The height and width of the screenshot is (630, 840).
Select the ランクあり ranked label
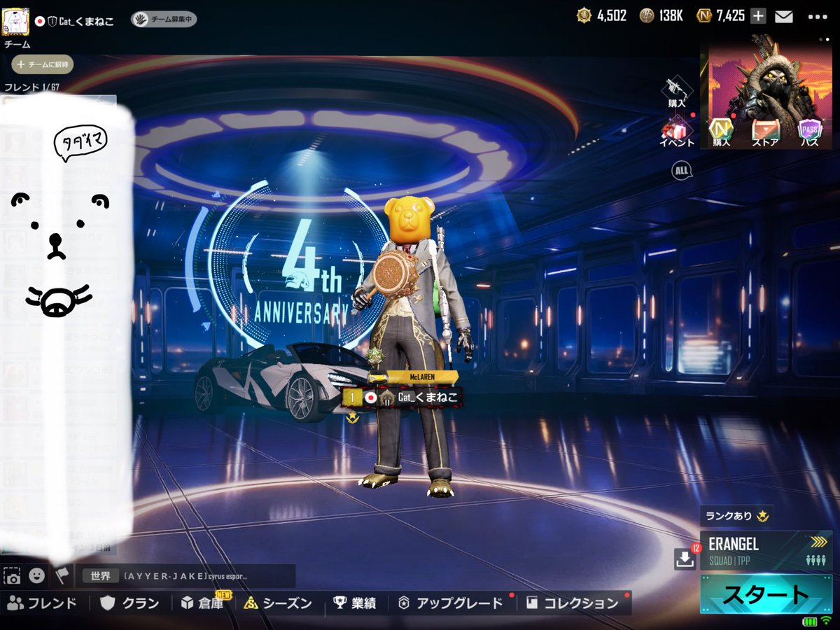click(736, 516)
